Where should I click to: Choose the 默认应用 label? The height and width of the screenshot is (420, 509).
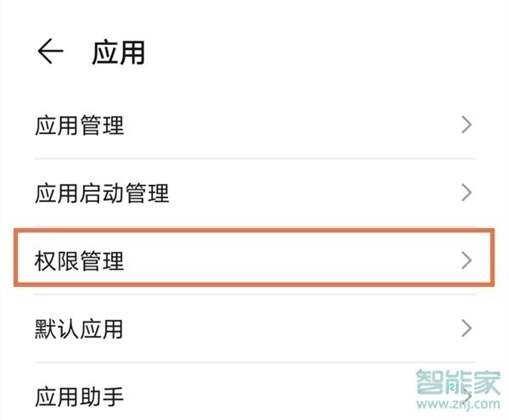80,328
